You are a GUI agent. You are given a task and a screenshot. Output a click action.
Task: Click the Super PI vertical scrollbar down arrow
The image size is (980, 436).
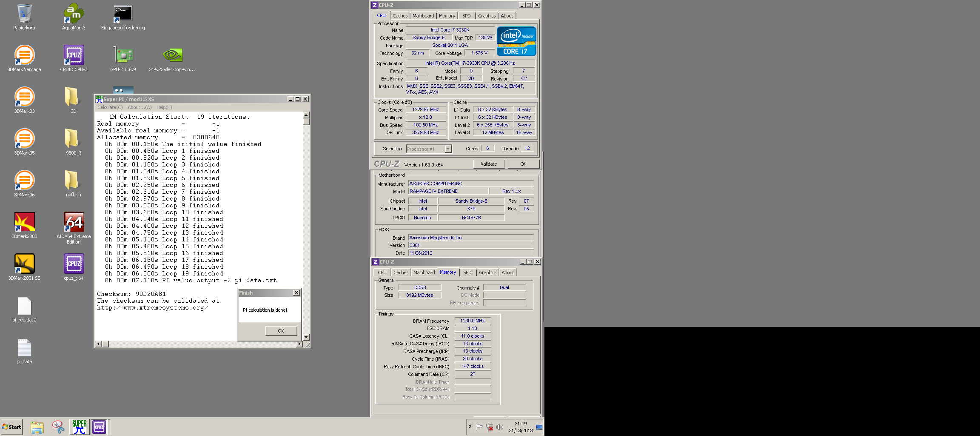[x=306, y=337]
